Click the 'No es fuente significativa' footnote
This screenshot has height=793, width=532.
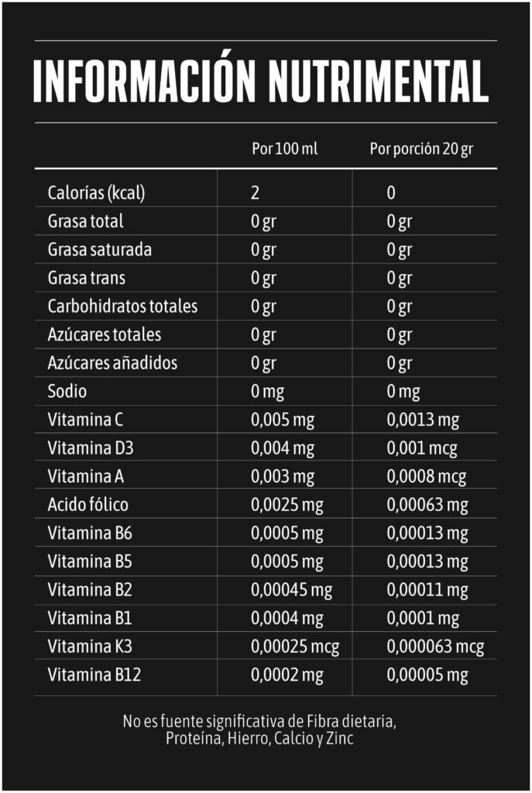point(259,729)
